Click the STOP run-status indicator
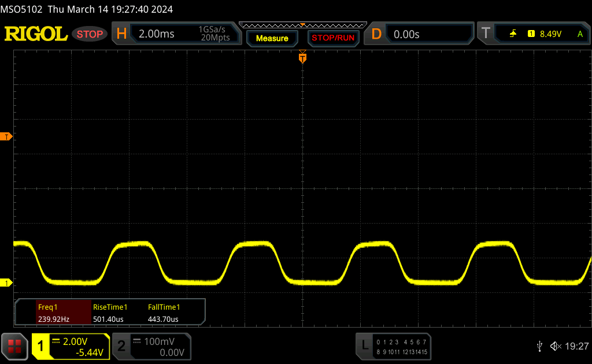 click(90, 34)
